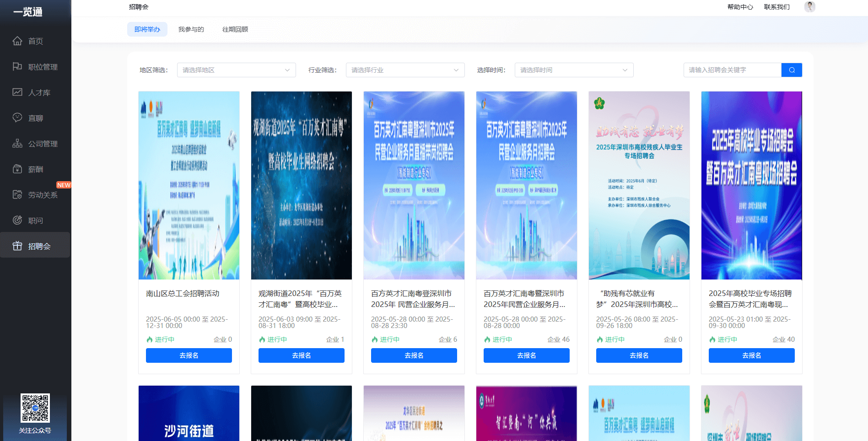
Task: Click the 薪酬 wallet icon
Action: (x=17, y=169)
